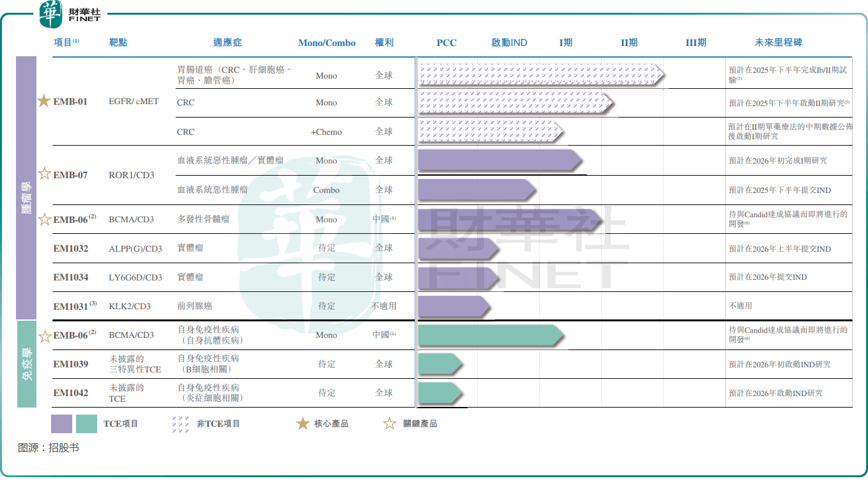Click the 胃腸道癌 indication text
The image size is (868, 490).
coord(235,75)
